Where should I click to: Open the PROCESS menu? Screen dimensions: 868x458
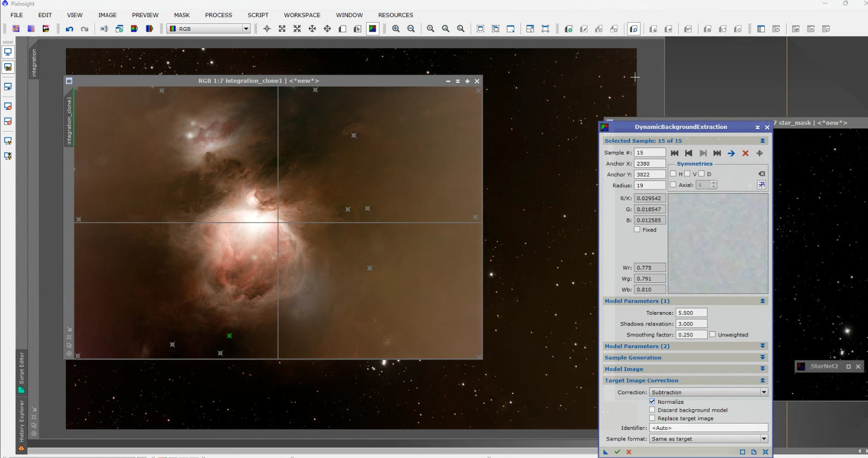pyautogui.click(x=219, y=15)
